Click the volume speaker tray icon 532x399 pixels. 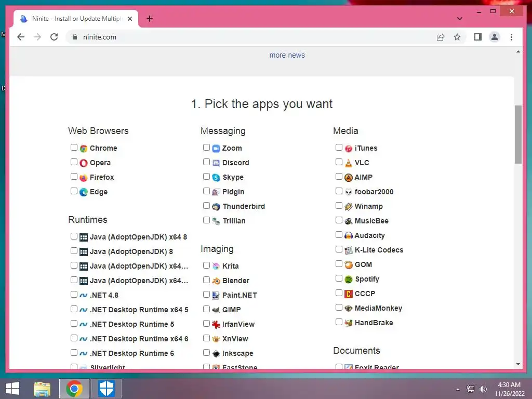tap(483, 389)
